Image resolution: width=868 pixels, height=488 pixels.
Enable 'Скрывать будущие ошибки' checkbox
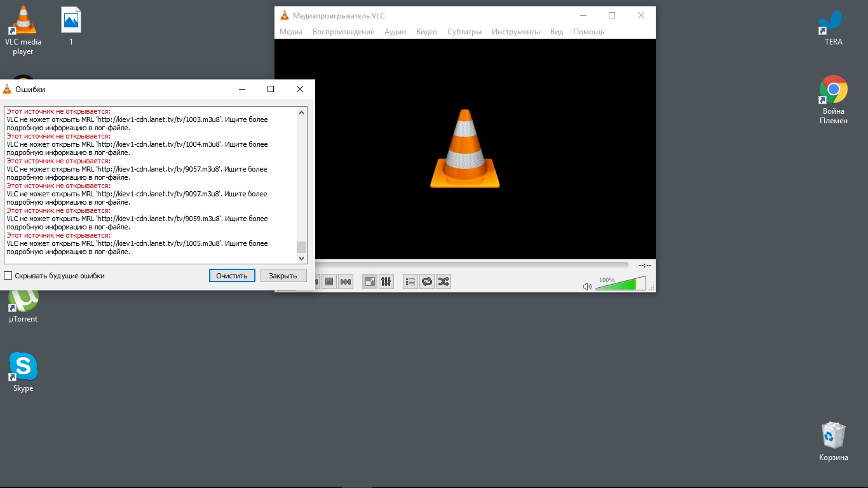pyautogui.click(x=8, y=276)
